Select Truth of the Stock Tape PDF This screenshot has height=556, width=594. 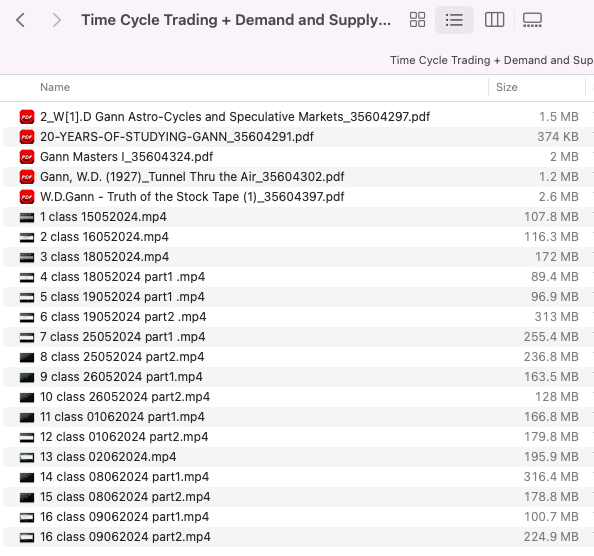pyautogui.click(x=298, y=197)
